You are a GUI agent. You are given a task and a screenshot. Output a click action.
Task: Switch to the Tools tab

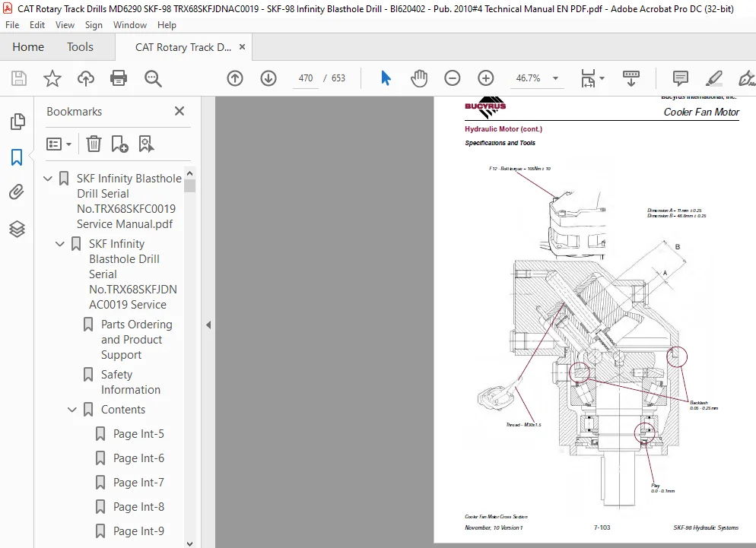(80, 47)
